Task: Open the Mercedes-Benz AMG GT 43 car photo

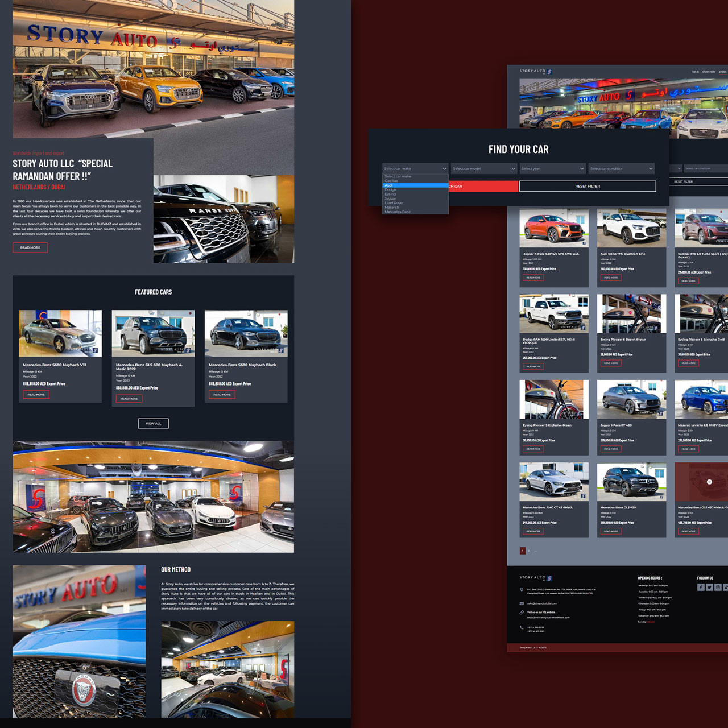Action: pos(554,482)
